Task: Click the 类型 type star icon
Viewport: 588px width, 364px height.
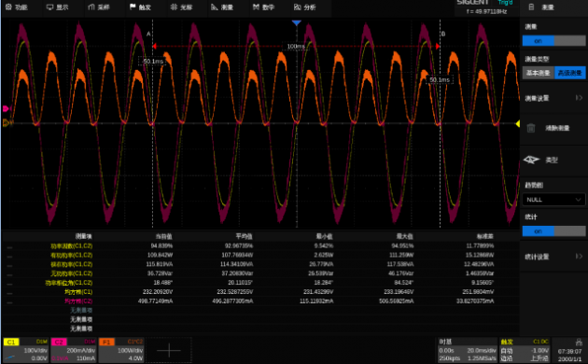Action: pyautogui.click(x=531, y=161)
